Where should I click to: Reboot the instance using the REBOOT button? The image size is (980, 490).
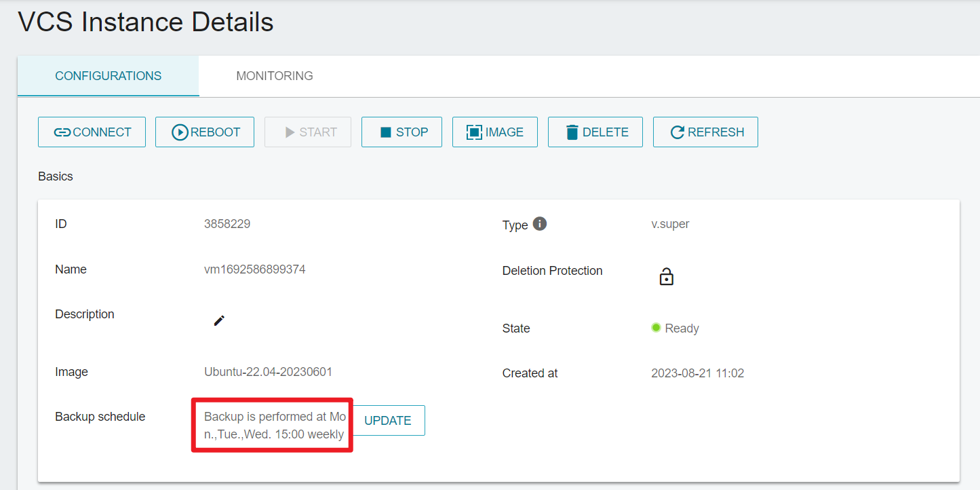pos(205,132)
